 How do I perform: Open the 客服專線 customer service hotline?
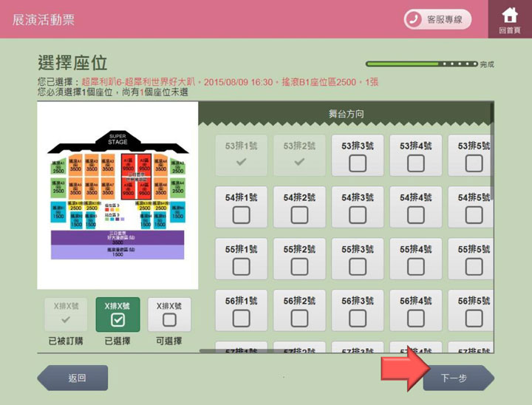(x=437, y=19)
